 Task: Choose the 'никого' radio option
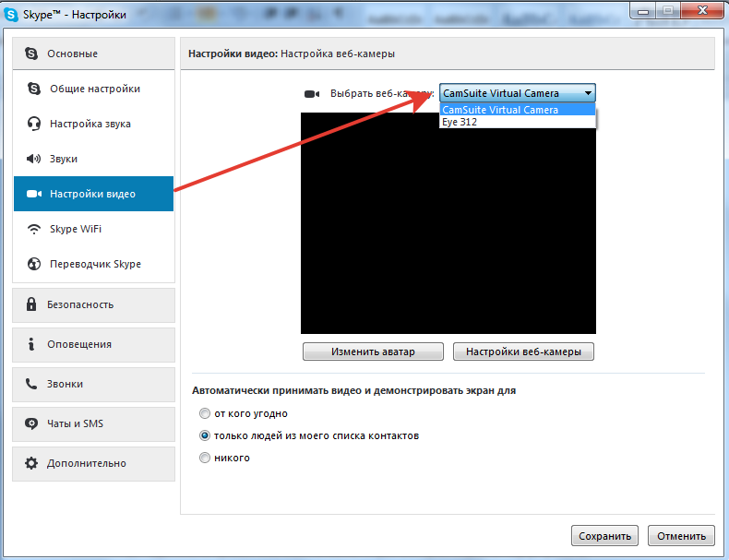(x=205, y=458)
